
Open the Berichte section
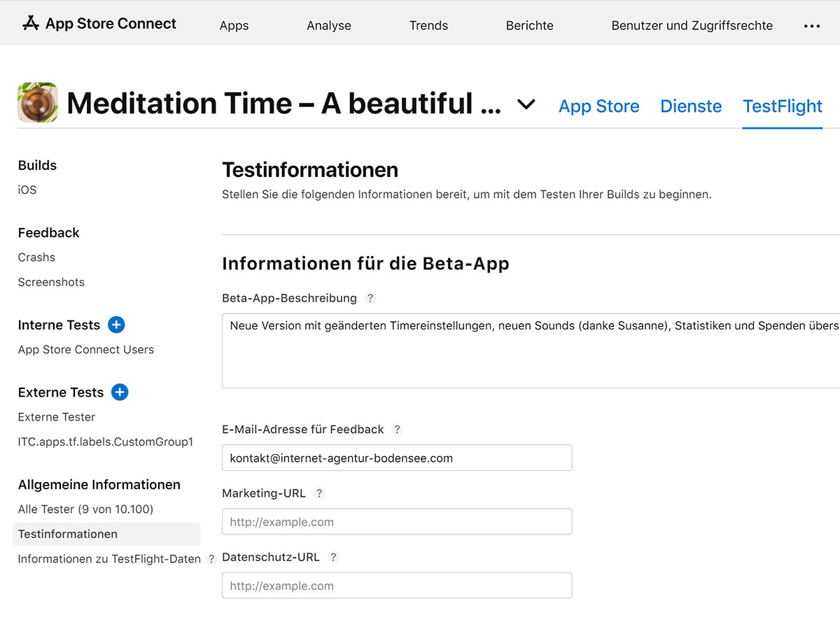point(530,26)
